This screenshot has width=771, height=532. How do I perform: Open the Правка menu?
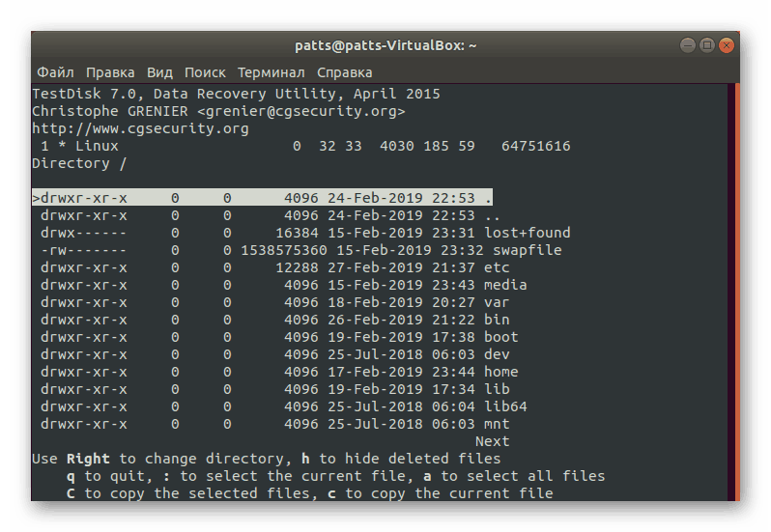click(x=110, y=72)
